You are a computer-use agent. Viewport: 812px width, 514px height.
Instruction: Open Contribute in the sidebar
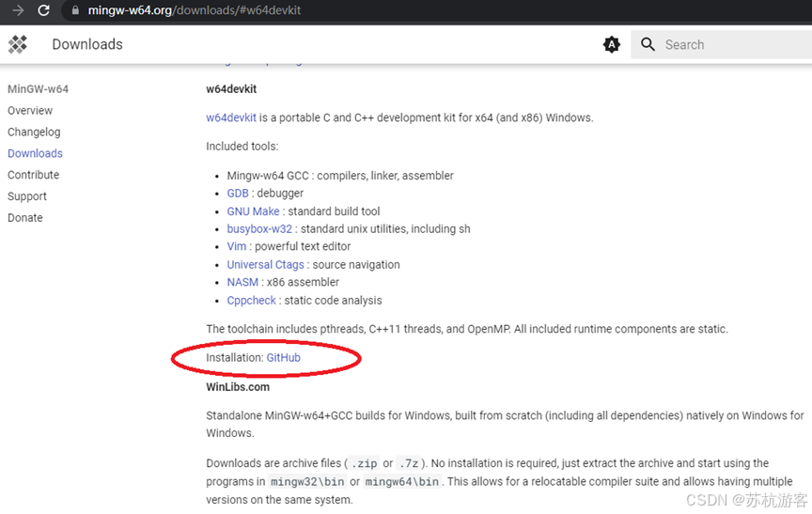click(x=34, y=175)
